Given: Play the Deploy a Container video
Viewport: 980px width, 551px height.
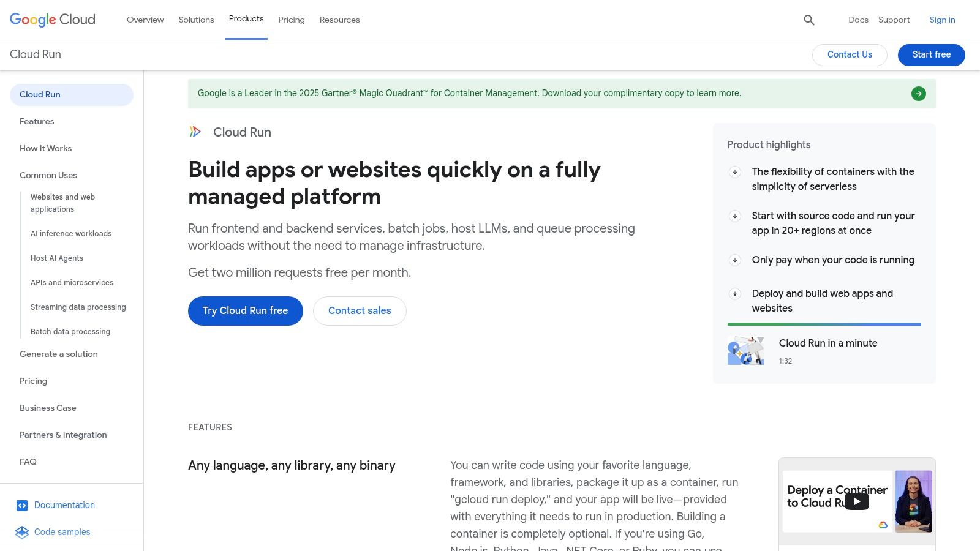Looking at the screenshot, I should (856, 501).
